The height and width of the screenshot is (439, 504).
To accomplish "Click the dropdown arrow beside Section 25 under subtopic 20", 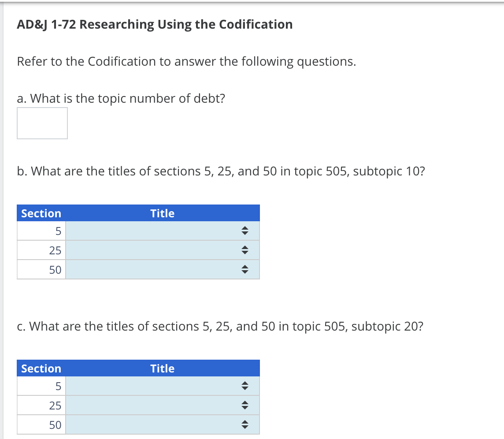I will 245,405.
